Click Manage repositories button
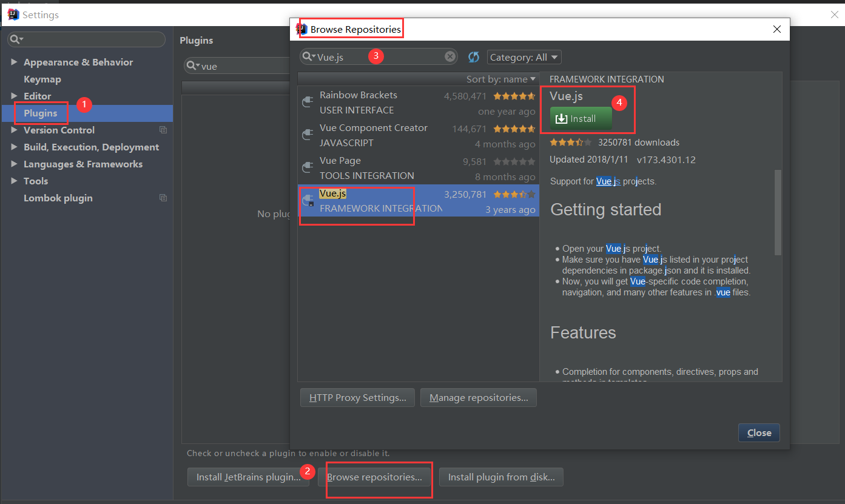 (x=479, y=398)
